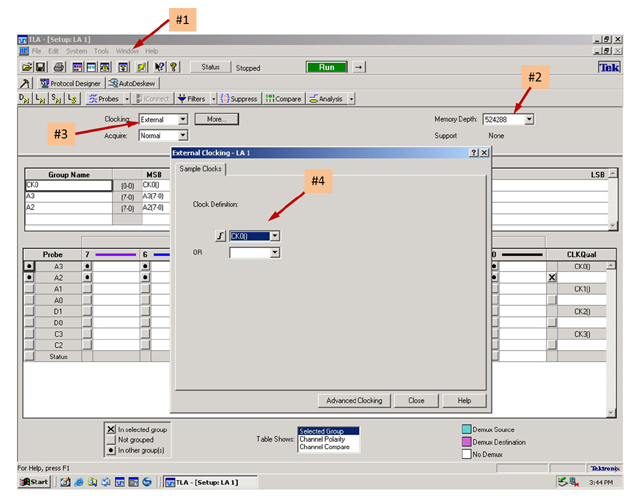Toggle the C2 probe checkbox
This screenshot has width=640, height=501.
[28, 344]
